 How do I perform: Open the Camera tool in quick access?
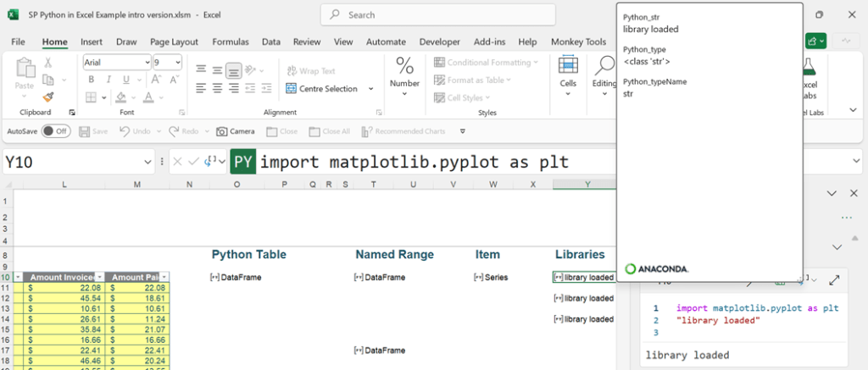(x=236, y=131)
